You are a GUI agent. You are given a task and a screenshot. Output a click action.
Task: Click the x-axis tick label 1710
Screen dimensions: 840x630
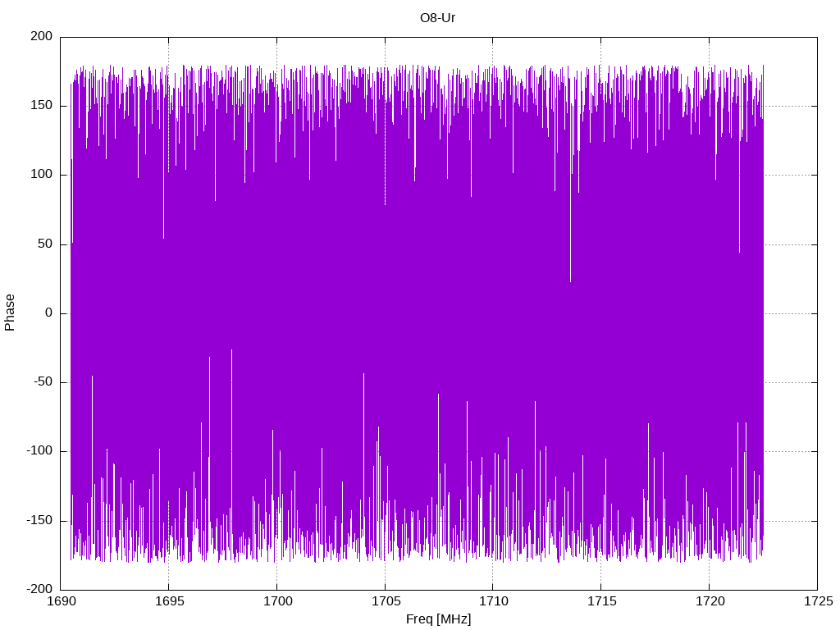tap(494, 601)
